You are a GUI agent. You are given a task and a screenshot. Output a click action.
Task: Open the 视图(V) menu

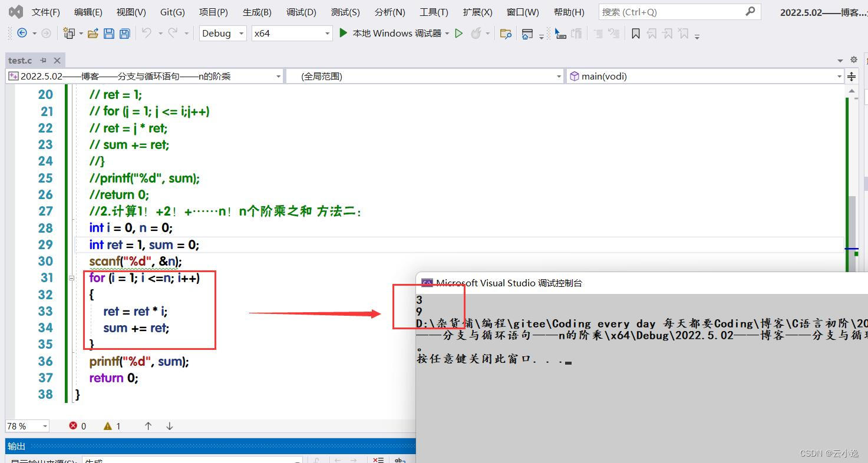coord(131,12)
